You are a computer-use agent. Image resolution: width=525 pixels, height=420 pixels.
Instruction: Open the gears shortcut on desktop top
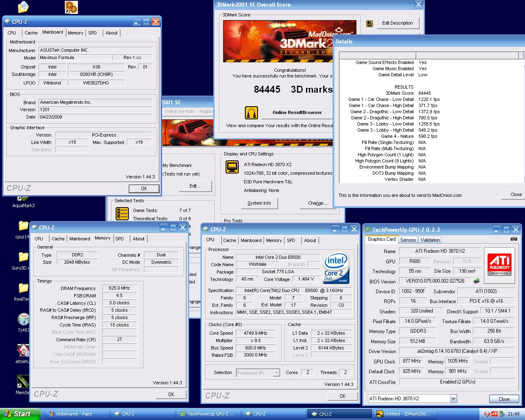click(71, 7)
